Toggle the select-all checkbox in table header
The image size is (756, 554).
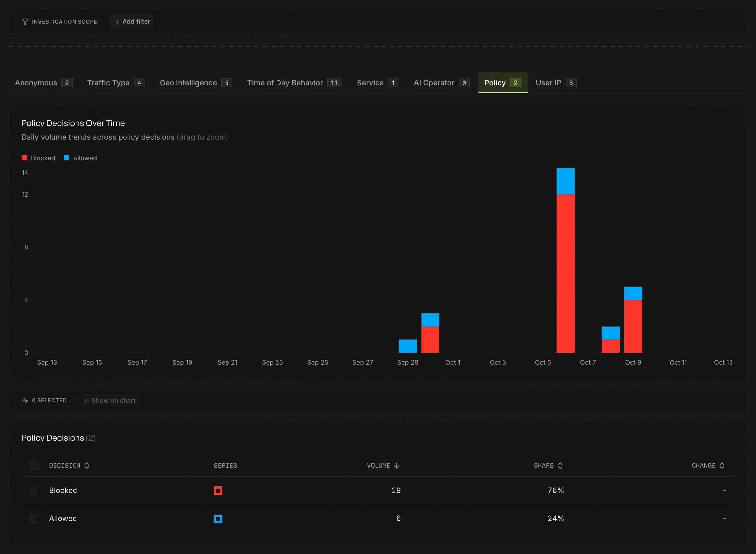(34, 466)
